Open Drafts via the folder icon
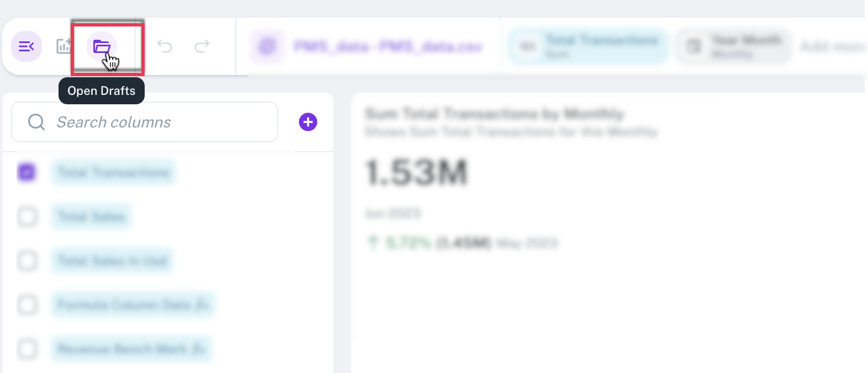Viewport: 868px width, 373px height. tap(102, 46)
